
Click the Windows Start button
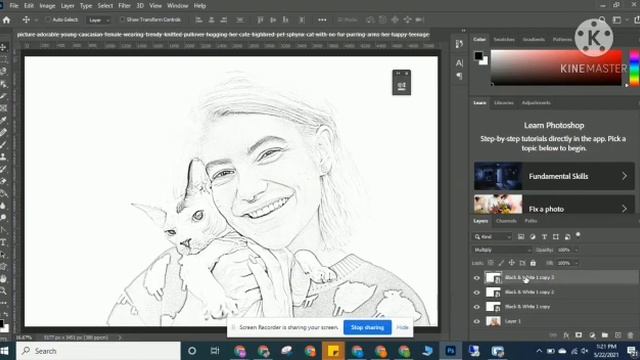(x=4, y=351)
